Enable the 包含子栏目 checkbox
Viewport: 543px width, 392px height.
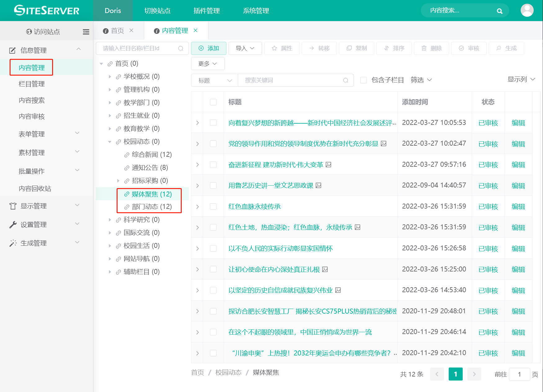363,80
